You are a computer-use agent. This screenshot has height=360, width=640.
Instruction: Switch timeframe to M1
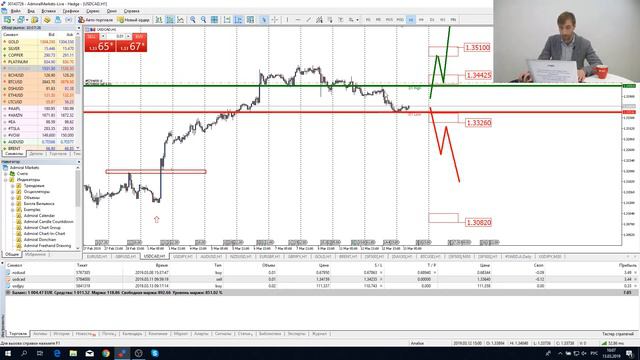pos(368,20)
